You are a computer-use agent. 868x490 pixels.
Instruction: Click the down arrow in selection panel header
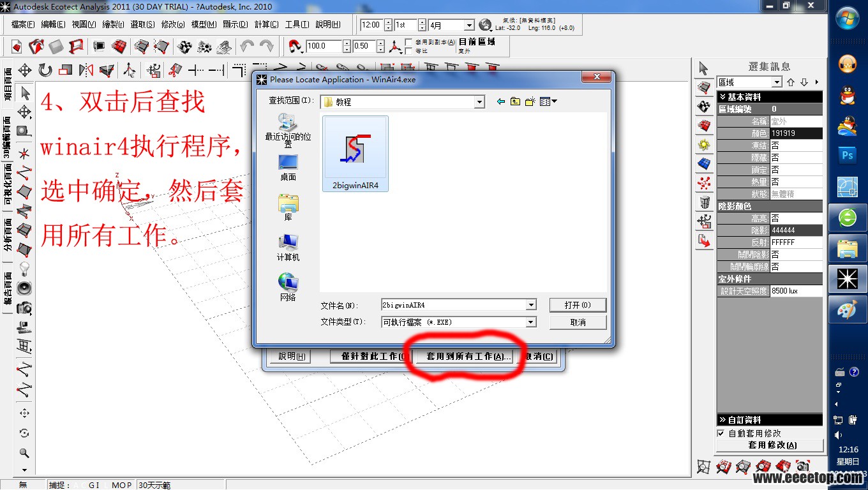pyautogui.click(x=804, y=82)
